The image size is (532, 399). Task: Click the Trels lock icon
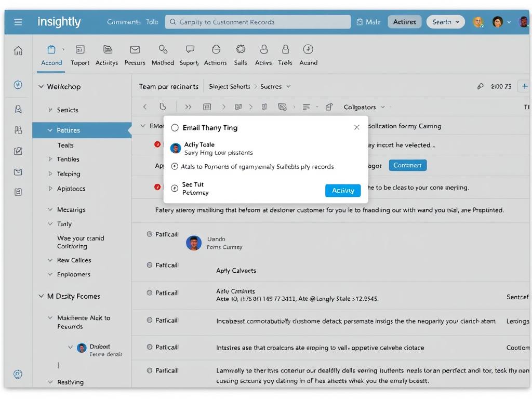pyautogui.click(x=285, y=49)
